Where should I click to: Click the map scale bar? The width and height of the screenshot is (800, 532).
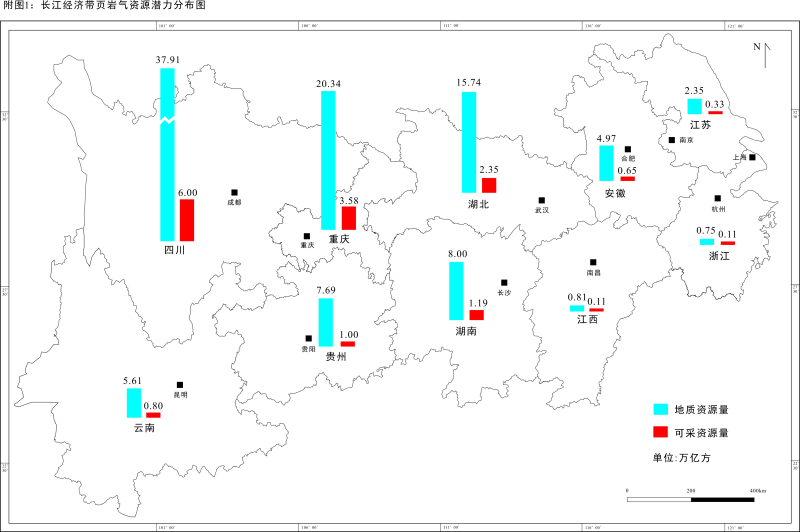click(x=690, y=499)
